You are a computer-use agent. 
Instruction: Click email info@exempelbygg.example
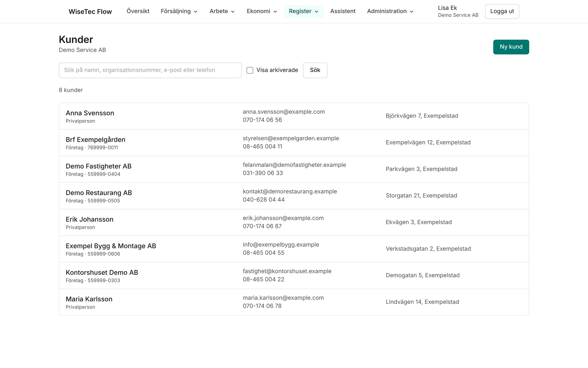coord(281,245)
